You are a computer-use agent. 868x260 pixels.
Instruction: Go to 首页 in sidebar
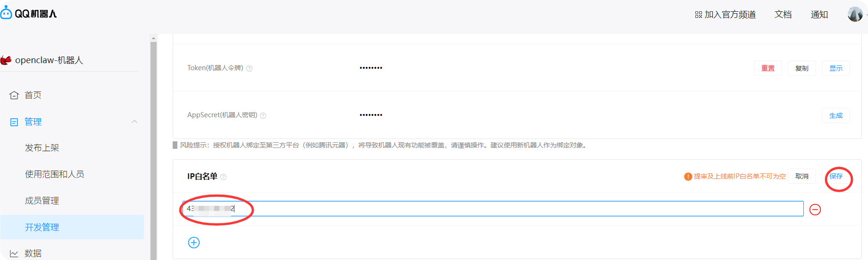click(33, 95)
